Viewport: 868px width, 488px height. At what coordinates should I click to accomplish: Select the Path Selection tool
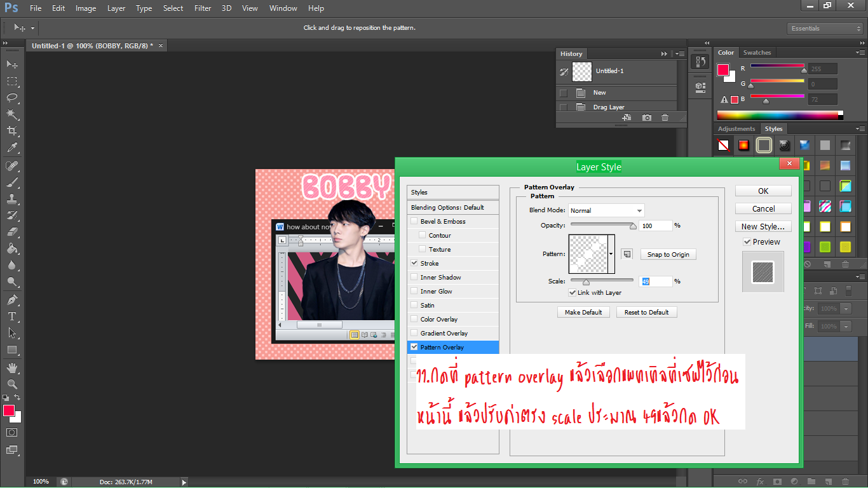click(x=12, y=333)
